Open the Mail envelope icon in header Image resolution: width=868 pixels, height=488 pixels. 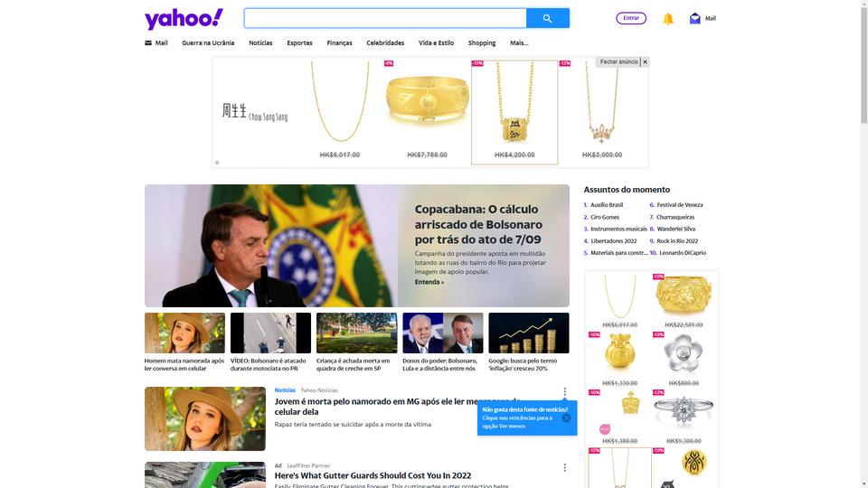pos(694,18)
